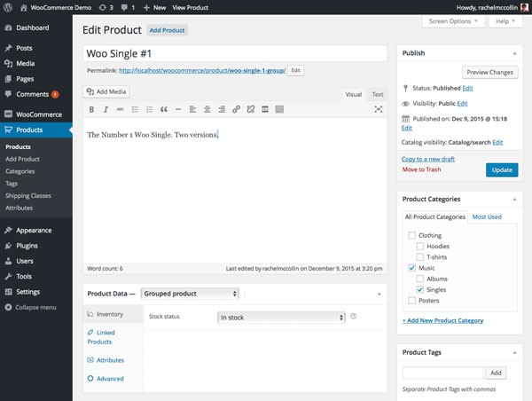This screenshot has width=532, height=401.
Task: Remove link from selected text
Action: tap(251, 109)
